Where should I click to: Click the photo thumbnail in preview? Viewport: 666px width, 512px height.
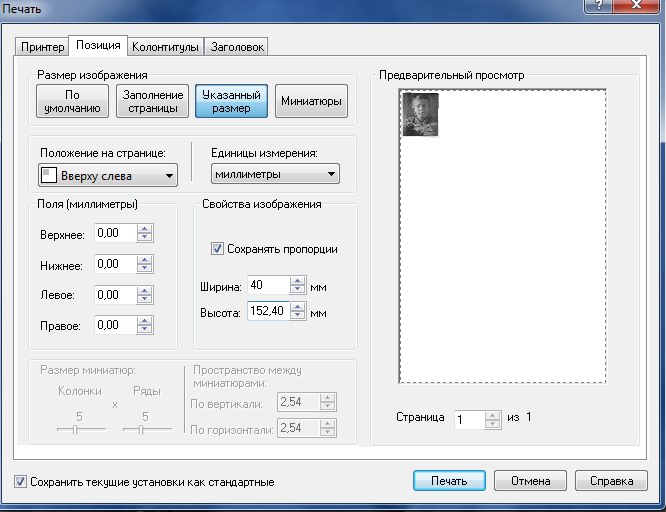pyautogui.click(x=420, y=114)
